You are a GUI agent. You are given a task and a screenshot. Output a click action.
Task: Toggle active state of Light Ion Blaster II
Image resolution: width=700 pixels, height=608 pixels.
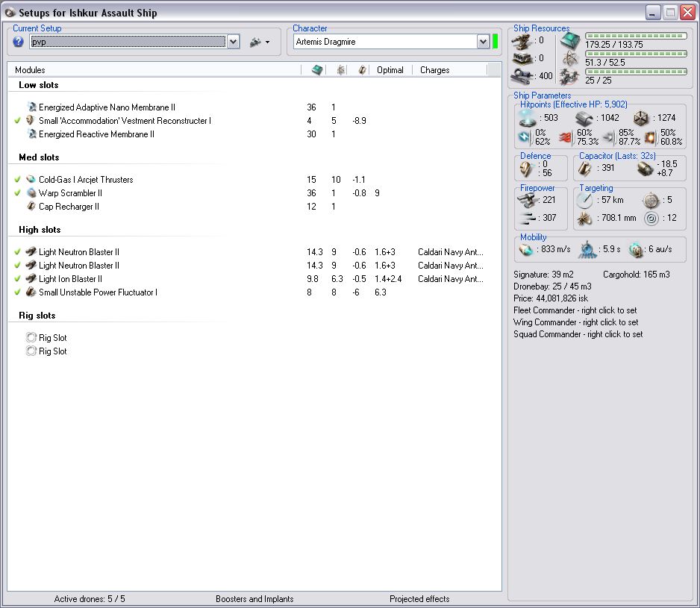coord(17,278)
